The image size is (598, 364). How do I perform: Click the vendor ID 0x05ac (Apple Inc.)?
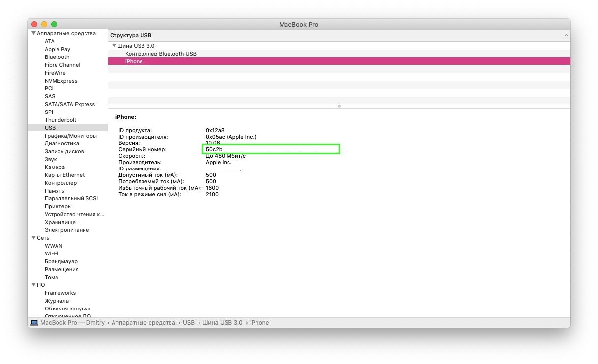click(231, 137)
